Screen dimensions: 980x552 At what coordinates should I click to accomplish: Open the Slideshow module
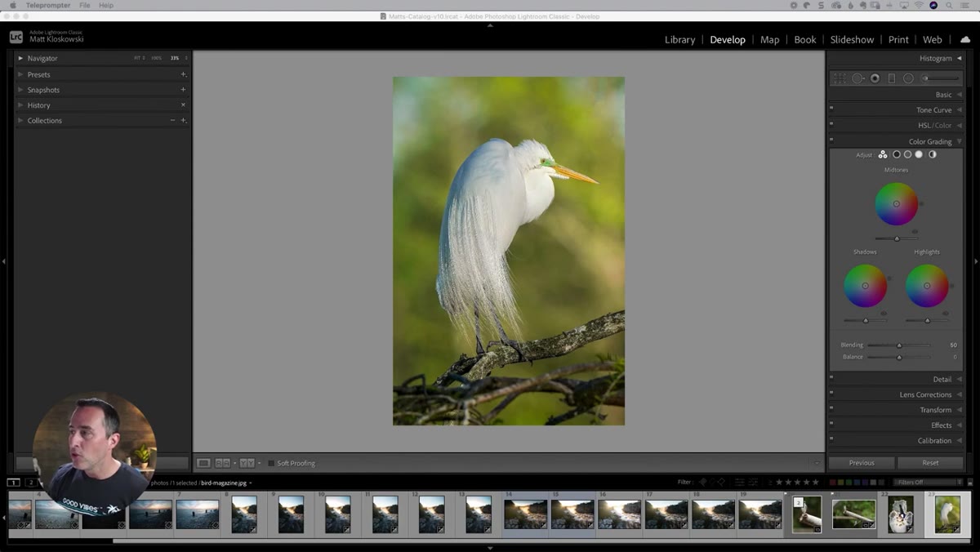point(852,39)
